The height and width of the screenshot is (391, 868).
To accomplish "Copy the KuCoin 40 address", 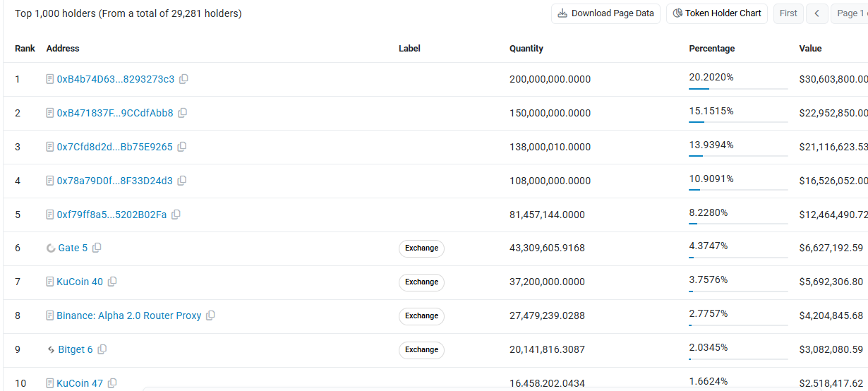I will [x=112, y=282].
